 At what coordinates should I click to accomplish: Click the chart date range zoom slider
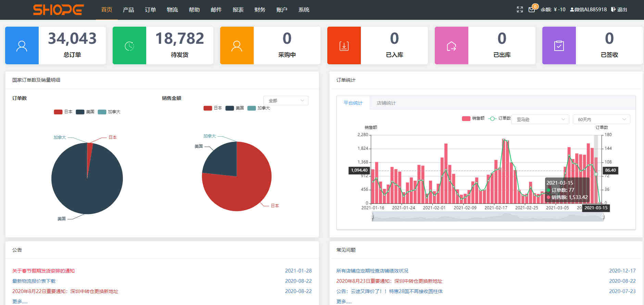point(488,217)
